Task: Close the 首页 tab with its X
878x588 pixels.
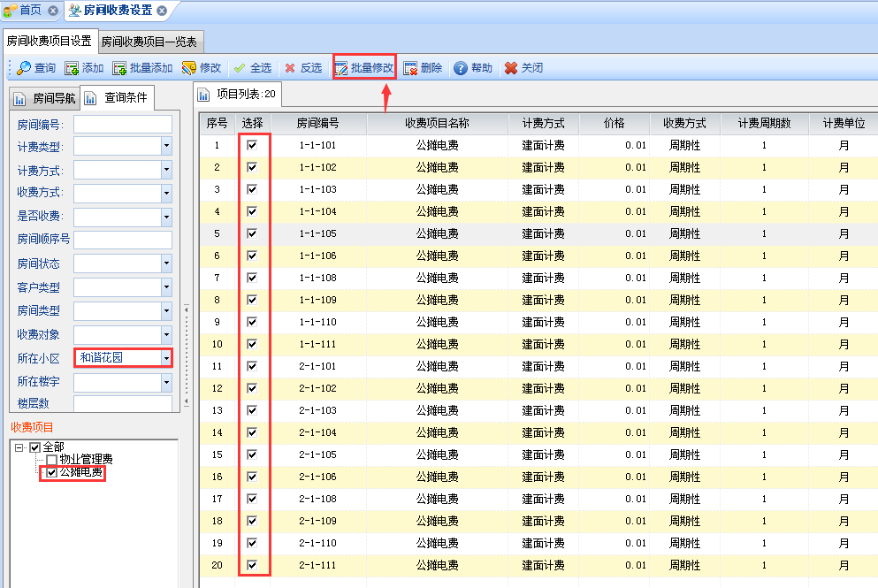Action: coord(53,11)
